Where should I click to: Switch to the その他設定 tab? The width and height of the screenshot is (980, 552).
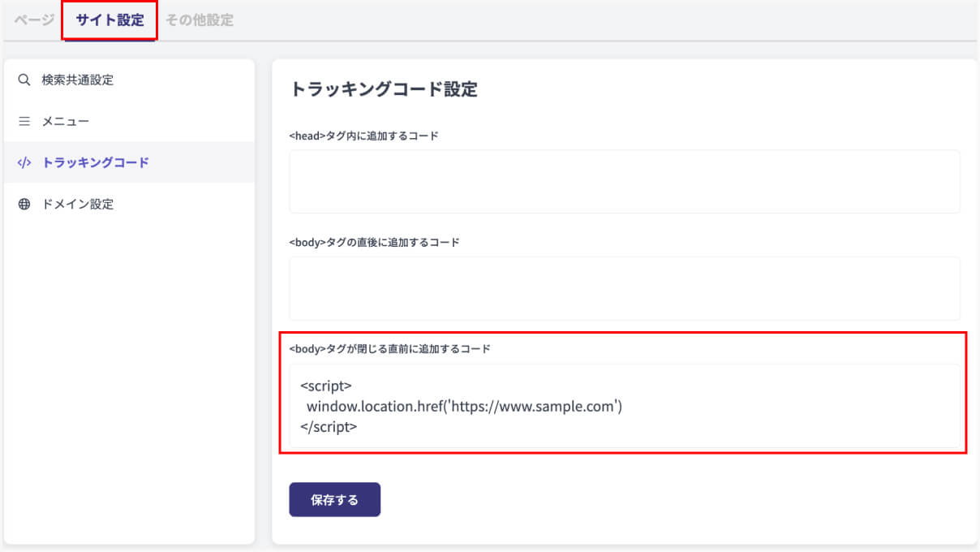pyautogui.click(x=200, y=20)
